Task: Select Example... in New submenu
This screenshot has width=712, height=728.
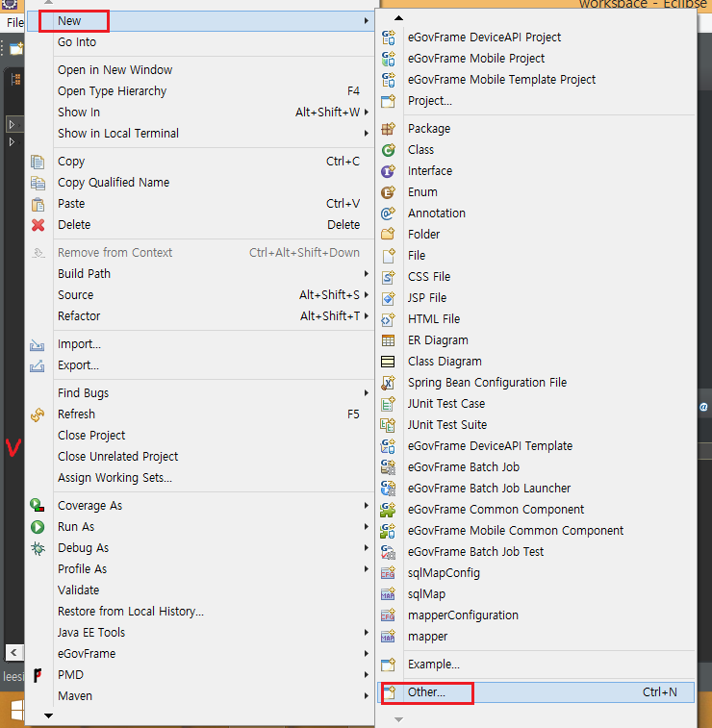Action: [x=537, y=665]
